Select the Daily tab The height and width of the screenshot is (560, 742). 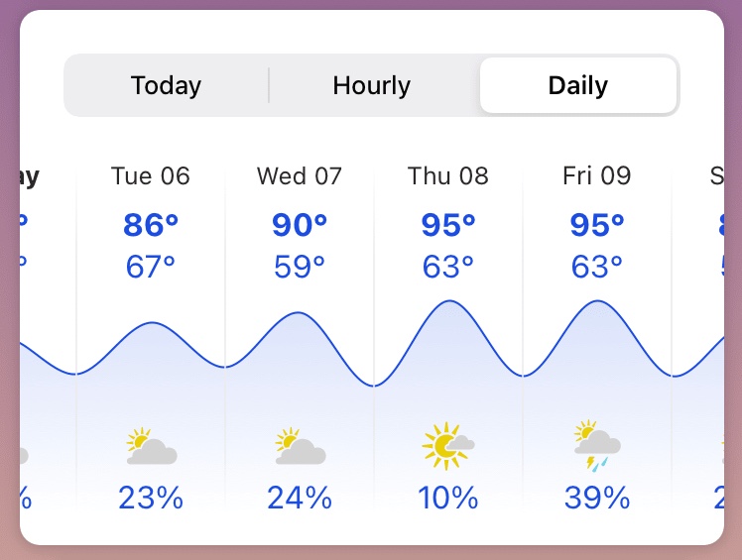coord(577,85)
